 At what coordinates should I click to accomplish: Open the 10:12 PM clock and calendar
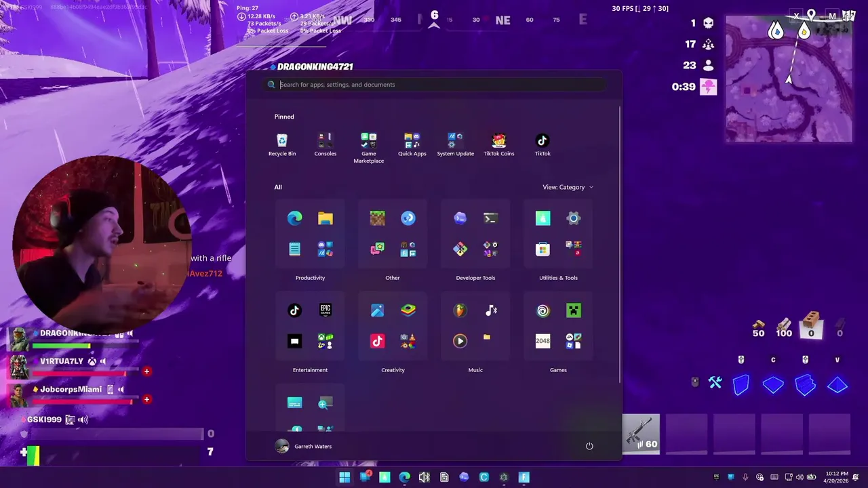pos(837,477)
